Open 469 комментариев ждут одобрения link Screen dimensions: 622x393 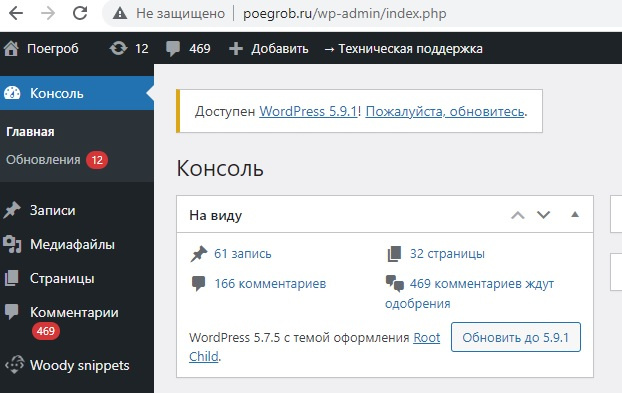click(469, 293)
